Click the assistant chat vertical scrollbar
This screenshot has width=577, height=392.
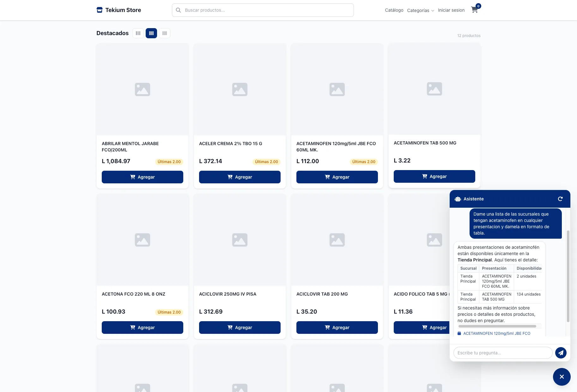568,276
